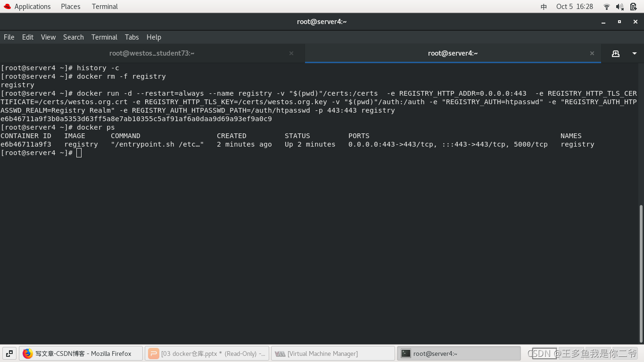Click the volume speaker icon
Image resolution: width=644 pixels, height=362 pixels.
(x=620, y=7)
